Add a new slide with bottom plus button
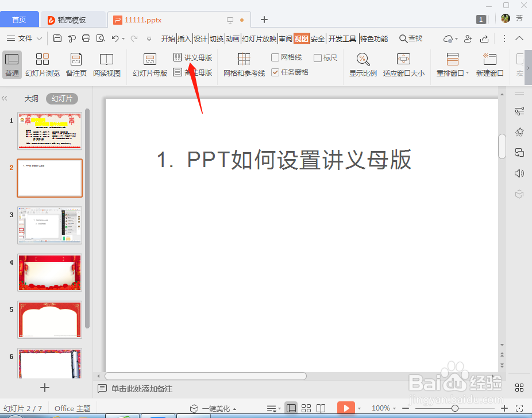This screenshot has height=418, width=532. click(44, 388)
